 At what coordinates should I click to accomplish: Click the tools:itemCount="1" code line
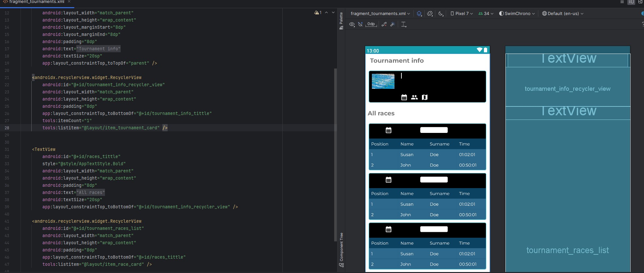(67, 120)
